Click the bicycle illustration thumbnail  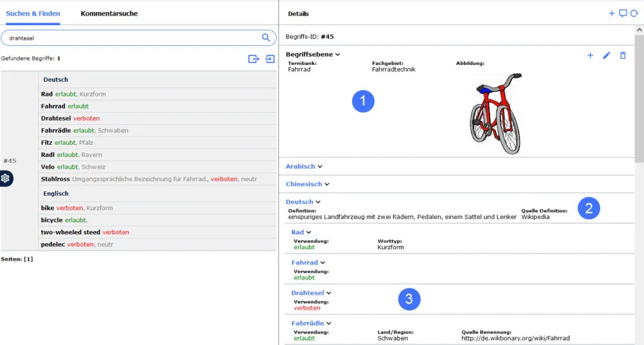coord(496,114)
